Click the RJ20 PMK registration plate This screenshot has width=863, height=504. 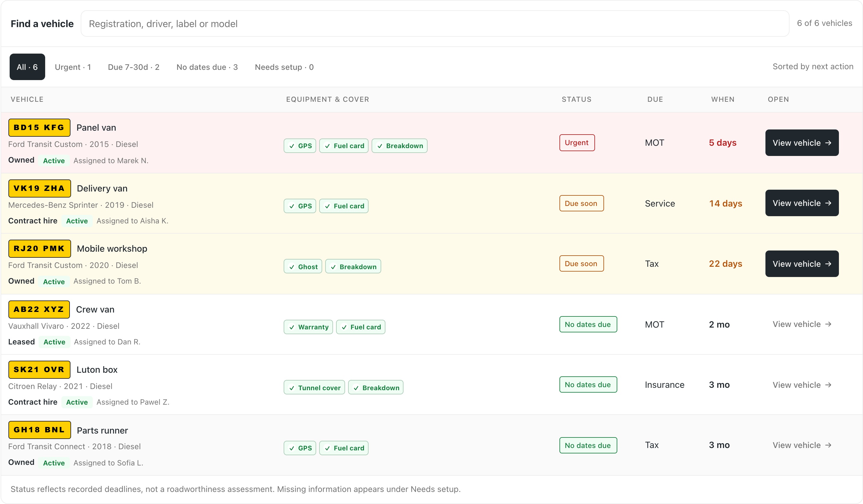click(x=40, y=249)
